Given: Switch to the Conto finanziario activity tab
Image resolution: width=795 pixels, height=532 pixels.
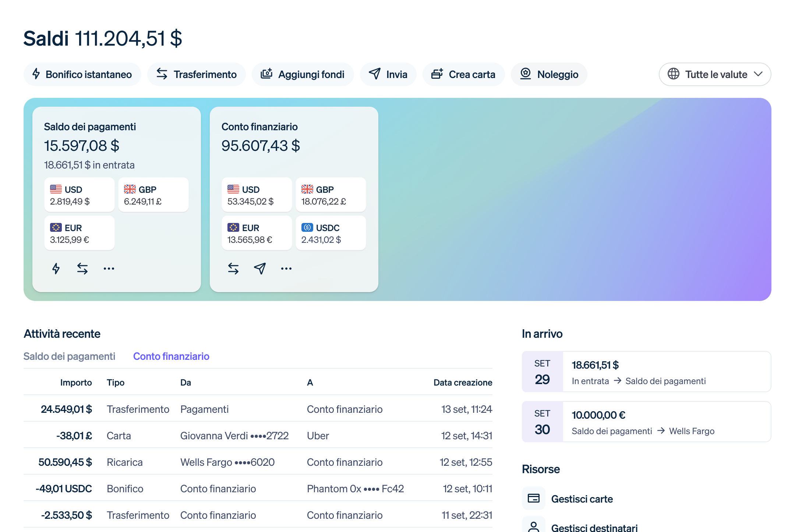Looking at the screenshot, I should [171, 356].
